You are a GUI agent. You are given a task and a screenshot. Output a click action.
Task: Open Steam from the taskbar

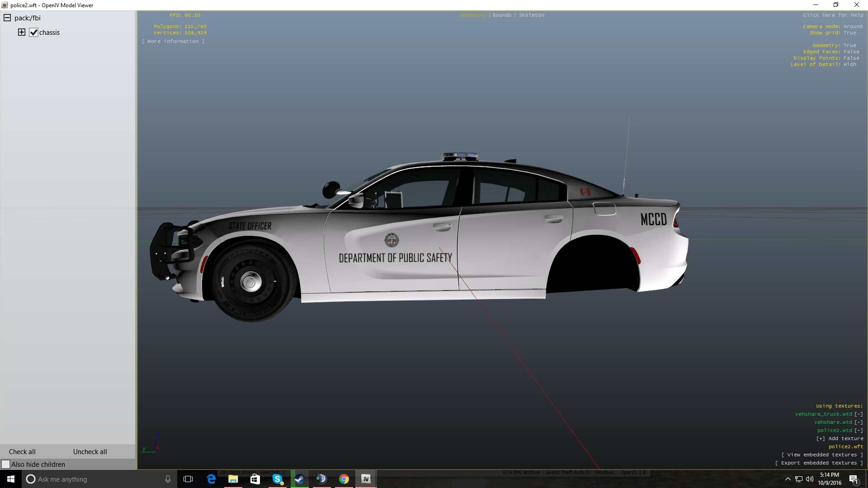coord(299,479)
